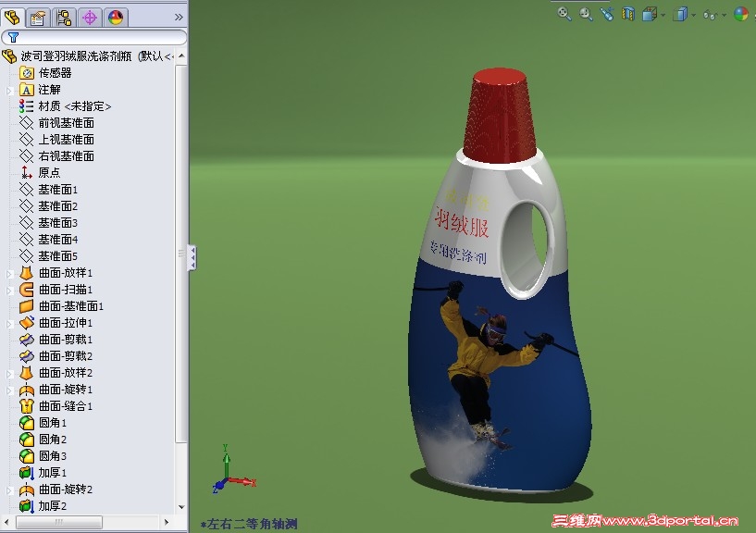This screenshot has height=533, width=756.
Task: Switch to the PropertyManager tab
Action: 38,18
